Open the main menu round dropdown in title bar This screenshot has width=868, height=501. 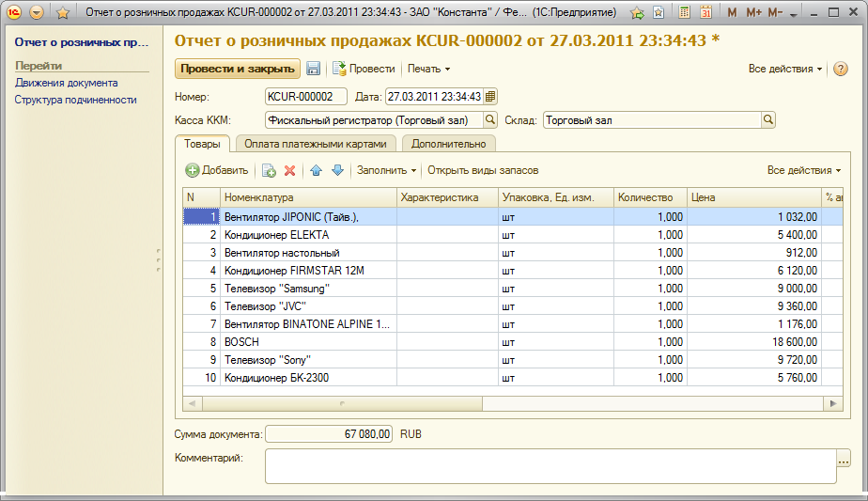[37, 11]
